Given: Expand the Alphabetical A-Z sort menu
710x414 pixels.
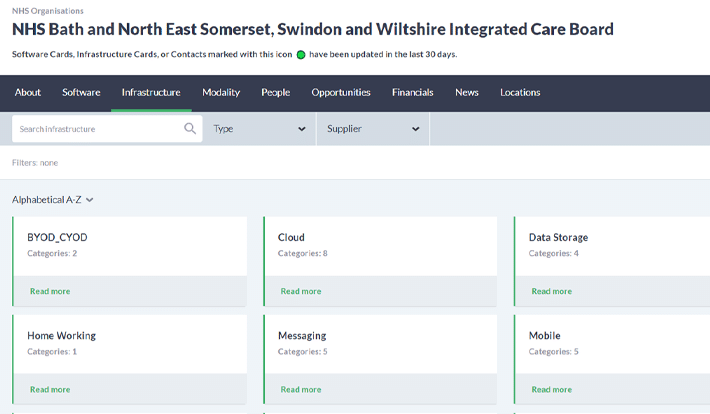Looking at the screenshot, I should click(53, 200).
